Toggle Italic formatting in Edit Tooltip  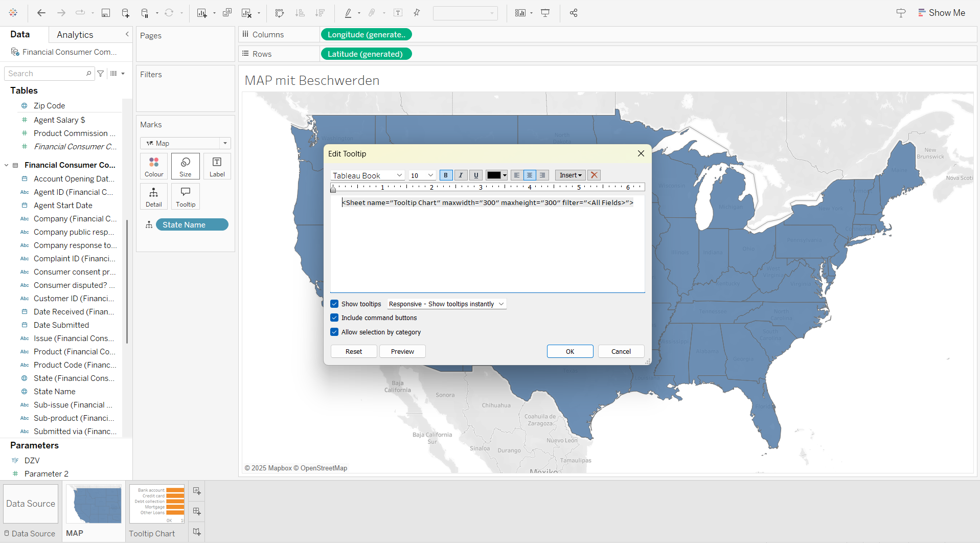[461, 175]
